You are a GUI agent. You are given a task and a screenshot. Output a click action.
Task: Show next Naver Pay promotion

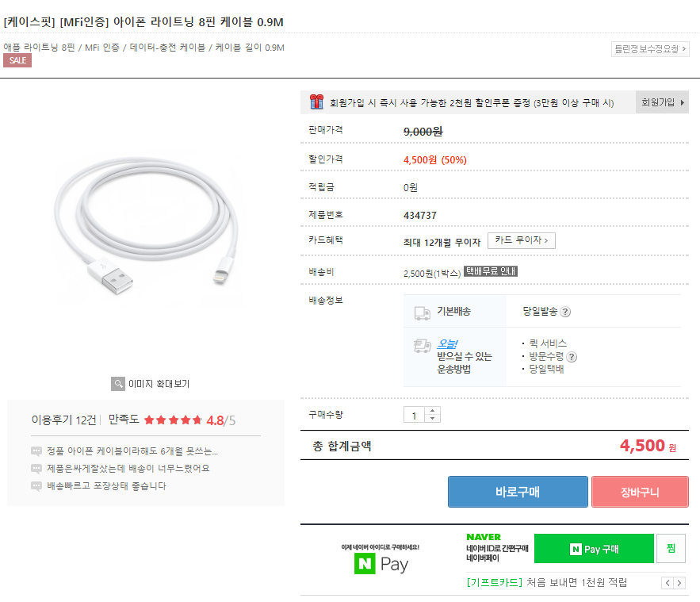click(680, 583)
